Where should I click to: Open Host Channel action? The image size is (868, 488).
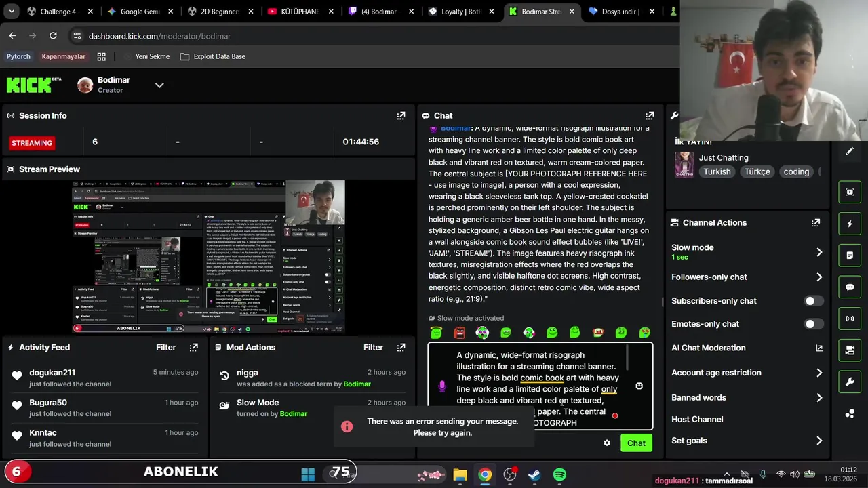point(697,420)
